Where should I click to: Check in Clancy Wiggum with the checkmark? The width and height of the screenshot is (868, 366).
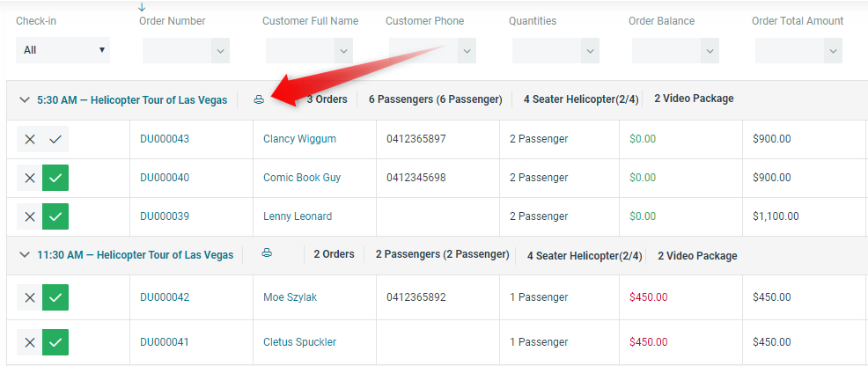[x=55, y=139]
